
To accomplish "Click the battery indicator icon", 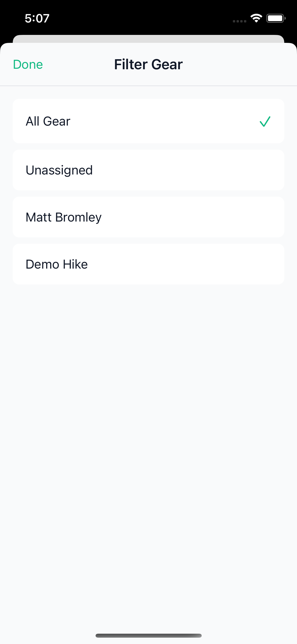I will pos(275,18).
